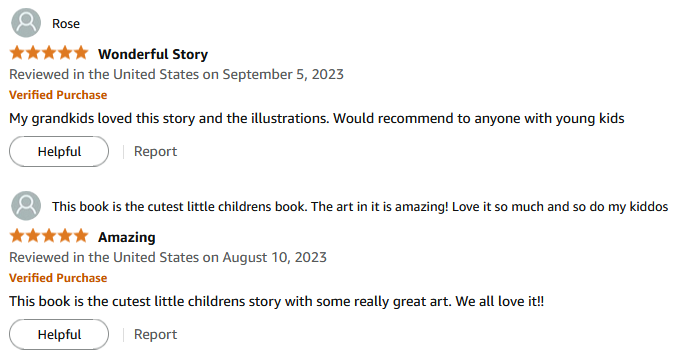Click the five-star rating beside Amazing
This screenshot has height=363, width=675.
point(49,236)
